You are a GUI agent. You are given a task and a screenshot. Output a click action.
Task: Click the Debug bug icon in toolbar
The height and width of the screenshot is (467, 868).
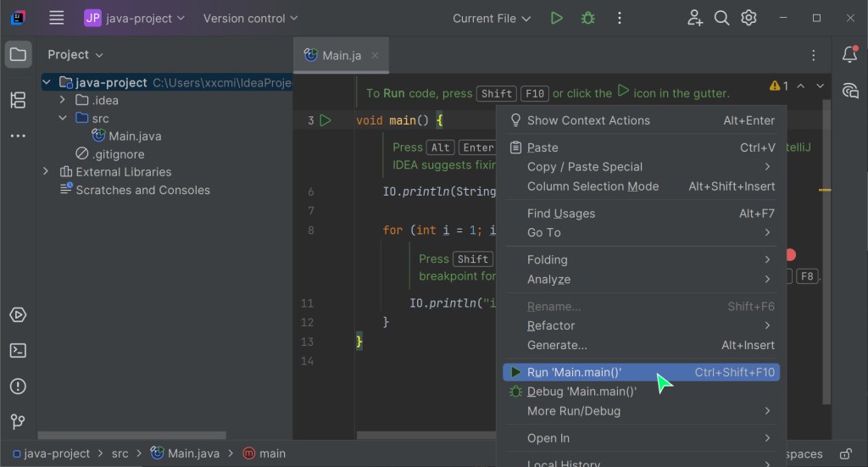pos(587,18)
